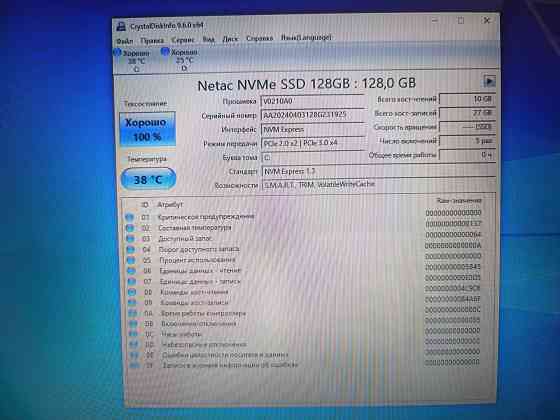The height and width of the screenshot is (420, 560).
Task: Click the ID column header
Action: pyautogui.click(x=144, y=205)
